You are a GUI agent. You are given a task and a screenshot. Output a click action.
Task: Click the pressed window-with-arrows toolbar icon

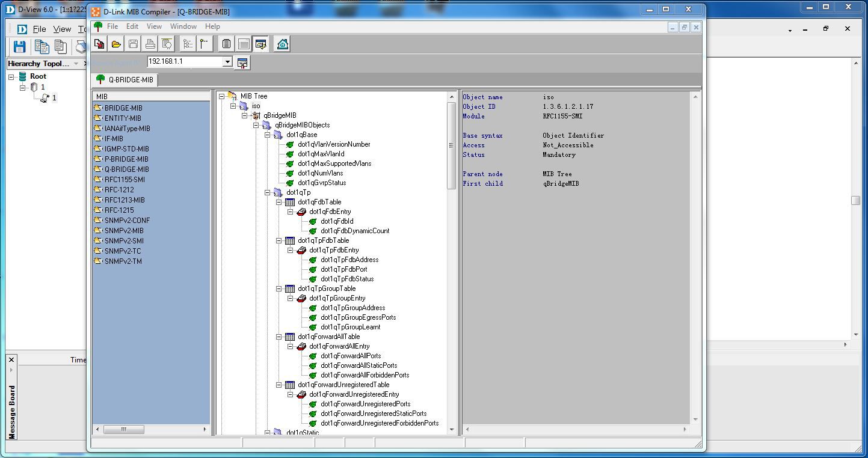(260, 44)
